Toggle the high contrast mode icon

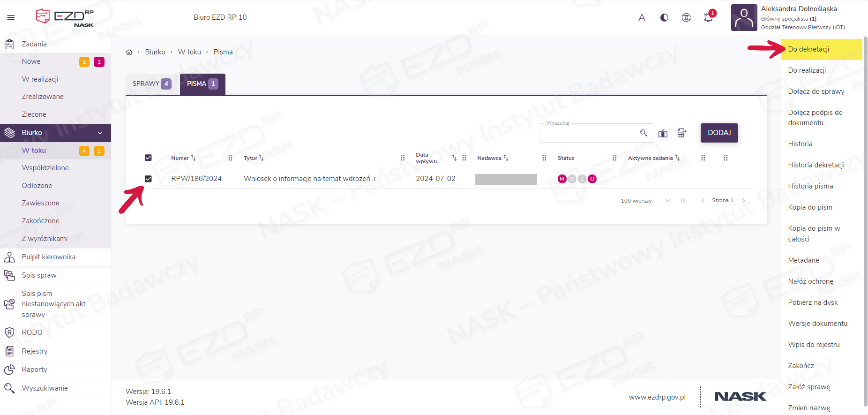pos(664,18)
